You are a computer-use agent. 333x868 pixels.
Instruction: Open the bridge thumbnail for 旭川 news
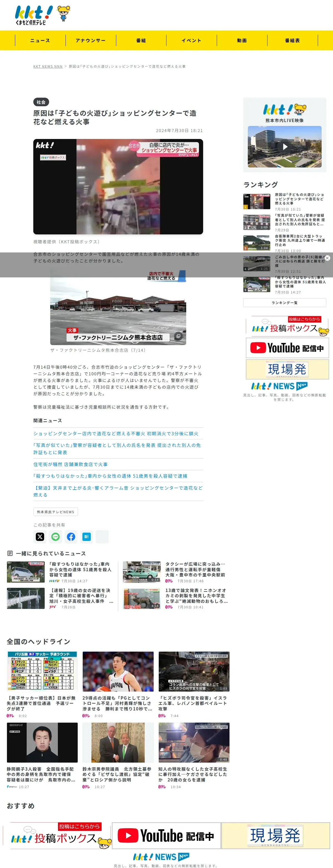[26, 598]
